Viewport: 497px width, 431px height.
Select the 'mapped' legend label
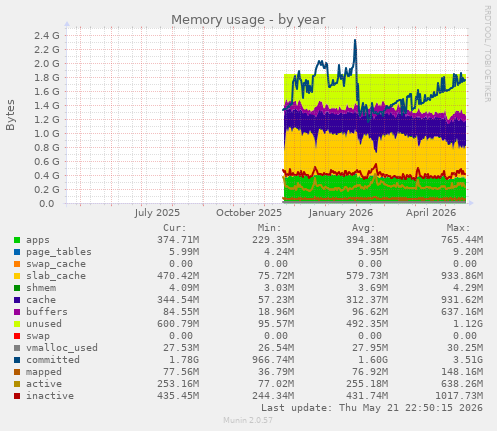tap(44, 372)
